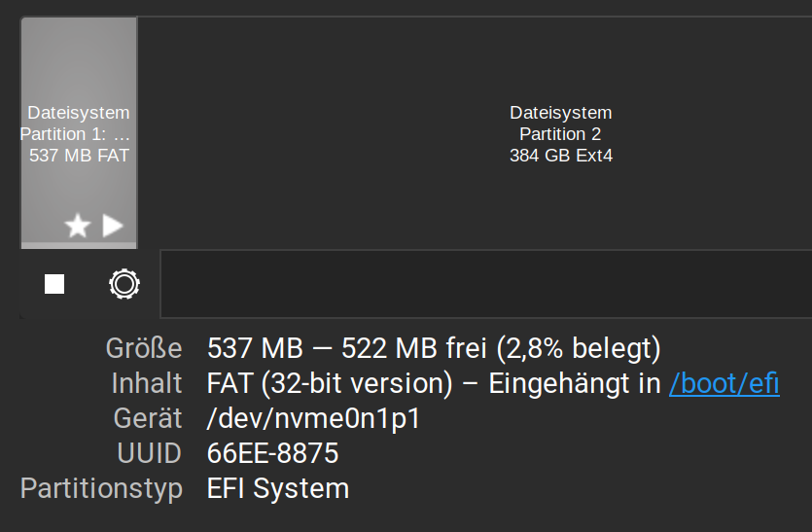Click the UUID label
812x532 pixels.
coord(149,453)
